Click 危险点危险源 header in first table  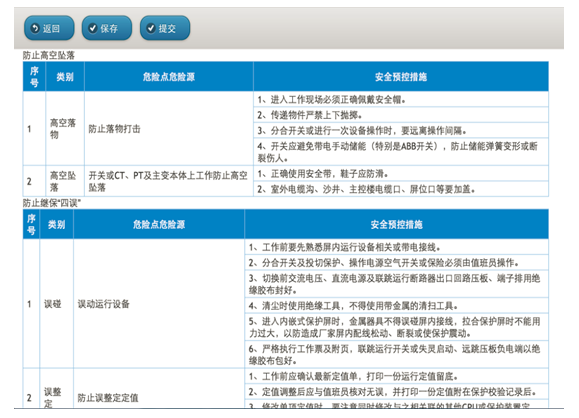[169, 76]
